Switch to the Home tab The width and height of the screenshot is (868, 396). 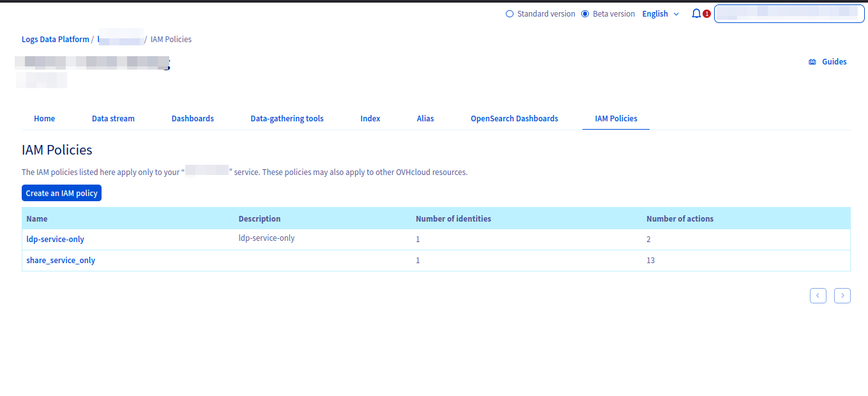(x=45, y=119)
